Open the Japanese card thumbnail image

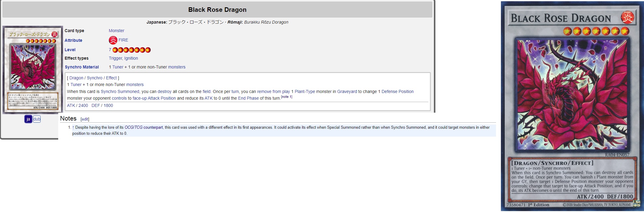click(x=33, y=70)
